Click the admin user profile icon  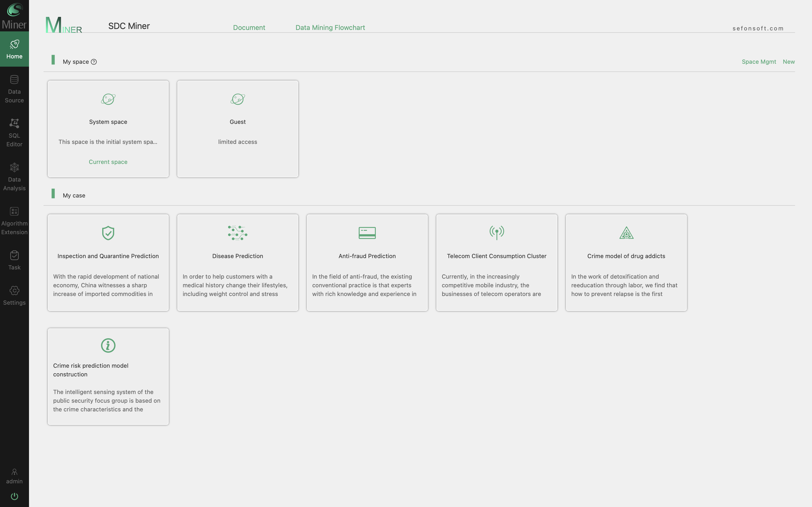[x=14, y=472]
